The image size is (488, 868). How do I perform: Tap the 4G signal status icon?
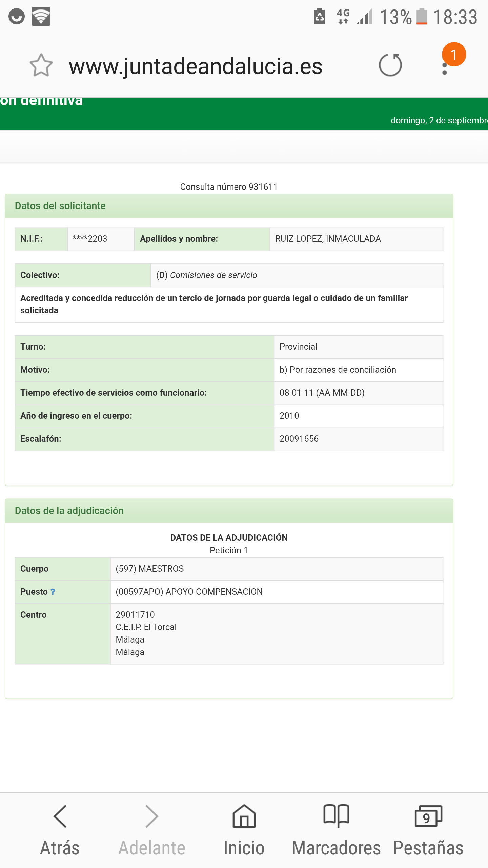coord(343,16)
